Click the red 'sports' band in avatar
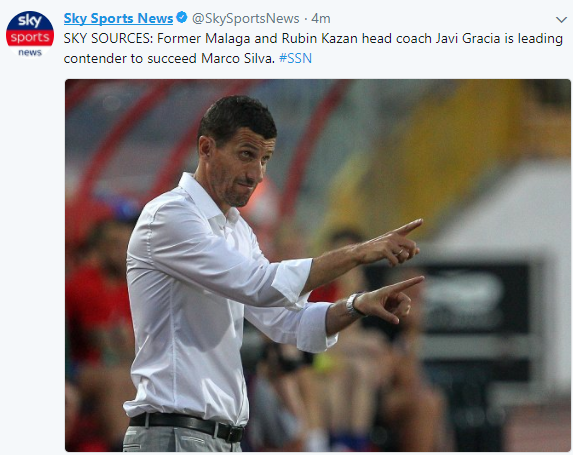Screen dimensions: 573x455 (30, 38)
